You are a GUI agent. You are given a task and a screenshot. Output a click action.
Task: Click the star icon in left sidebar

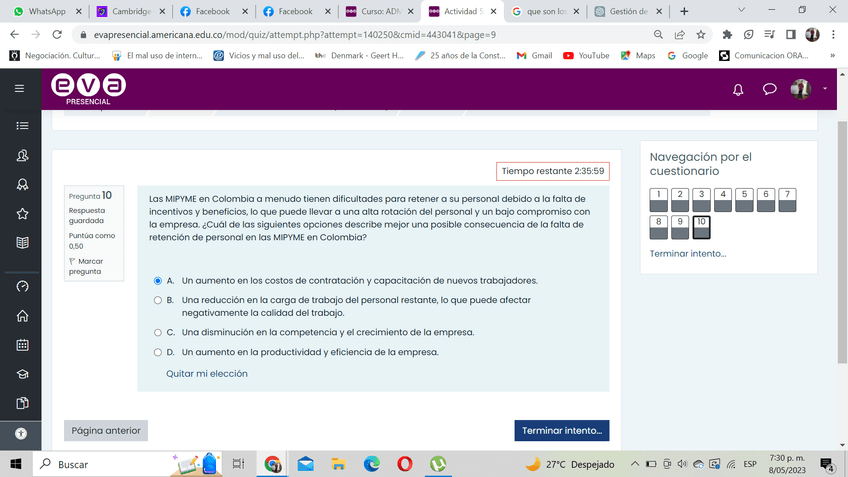[x=22, y=213]
